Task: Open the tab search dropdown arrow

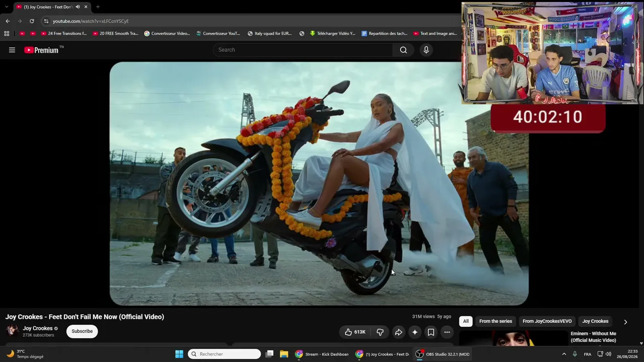Action: tap(7, 7)
